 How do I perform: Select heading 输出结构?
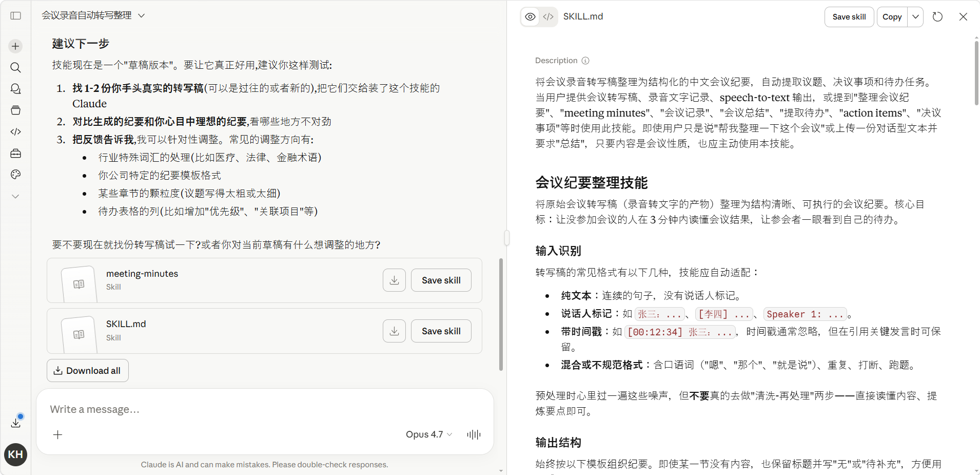558,443
